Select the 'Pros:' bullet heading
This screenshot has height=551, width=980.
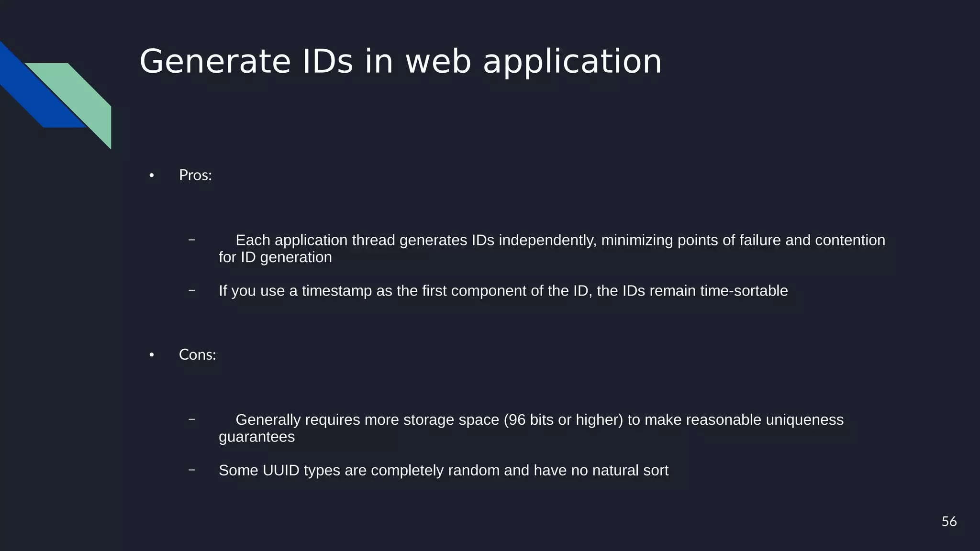click(x=195, y=175)
